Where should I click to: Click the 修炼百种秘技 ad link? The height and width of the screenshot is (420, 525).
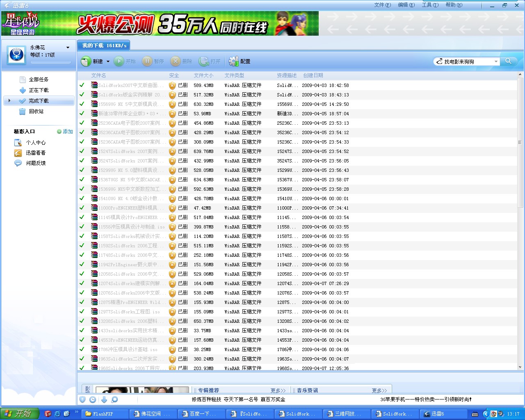[x=238, y=399]
